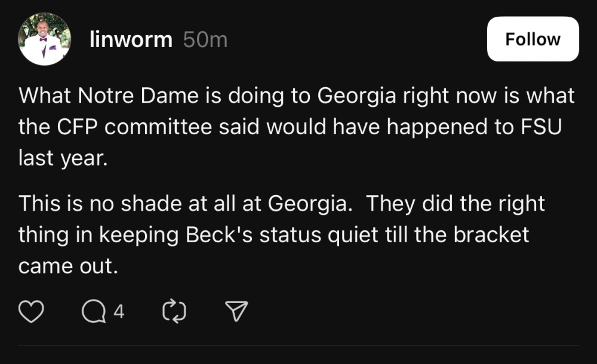View linworm's profile picture

(x=45, y=39)
